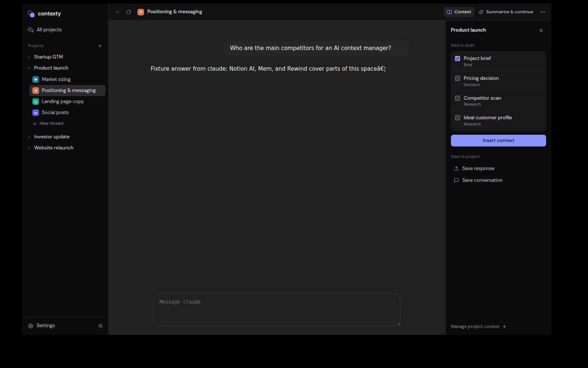Close the Product launch context panel
Image resolution: width=588 pixels, height=368 pixels.
[x=541, y=31]
